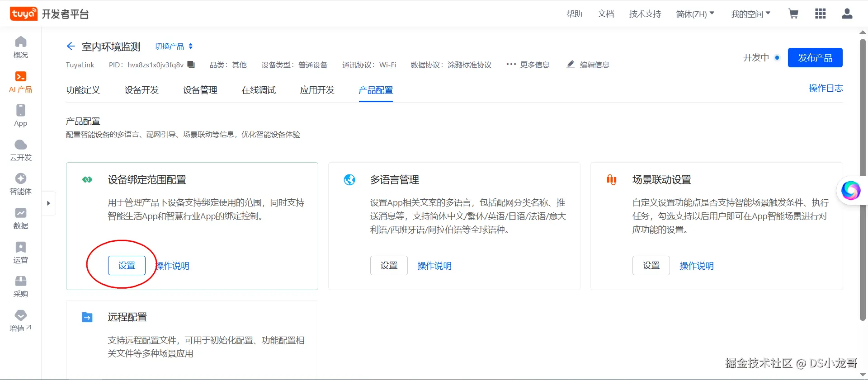Open the 帮助 header link
Screen dimensions: 868x380
coord(574,14)
